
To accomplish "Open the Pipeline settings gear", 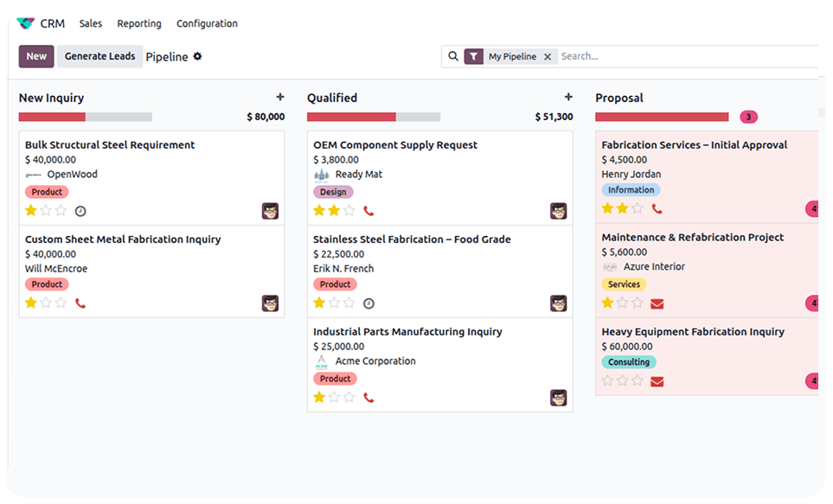I will (197, 56).
